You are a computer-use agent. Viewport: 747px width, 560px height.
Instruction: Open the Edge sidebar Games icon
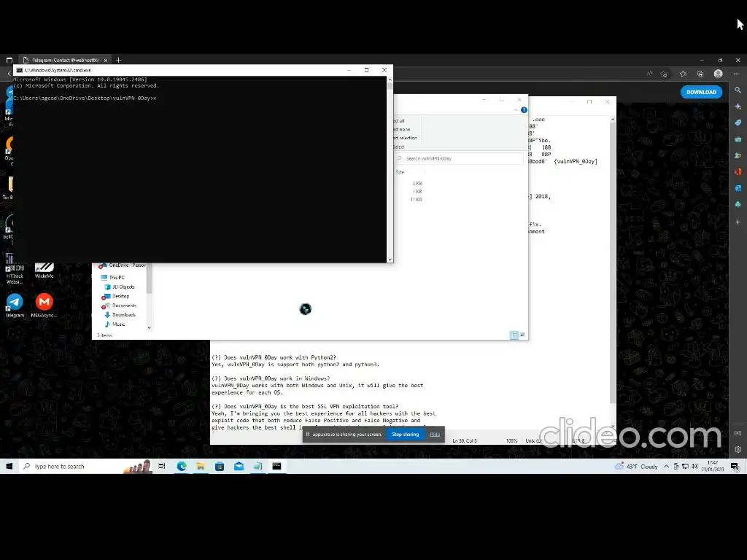[738, 155]
